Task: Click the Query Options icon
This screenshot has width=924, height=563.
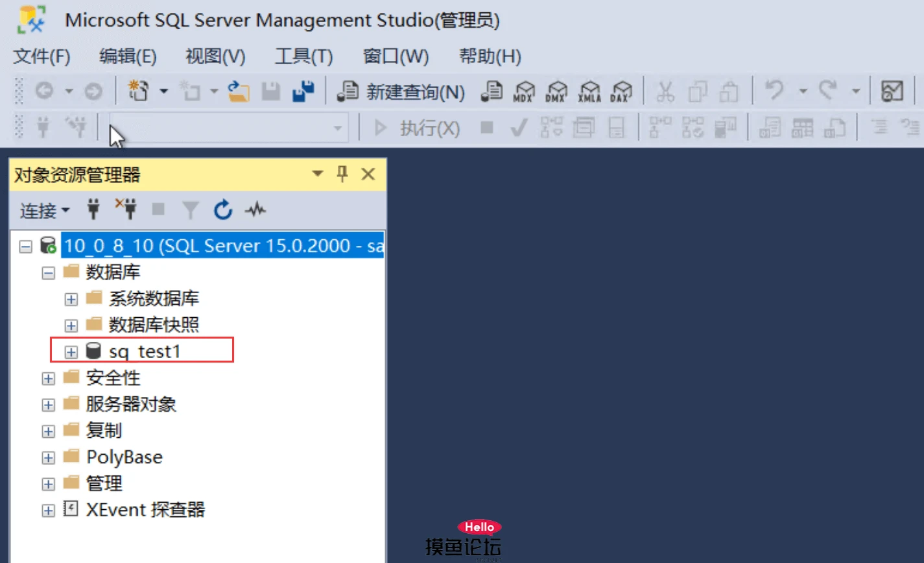Action: (584, 127)
